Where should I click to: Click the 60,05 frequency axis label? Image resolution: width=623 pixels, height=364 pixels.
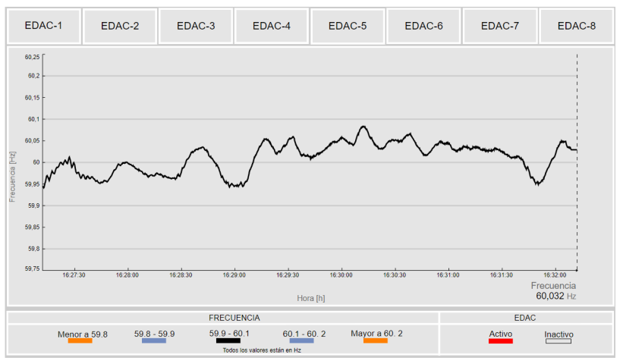click(x=32, y=141)
